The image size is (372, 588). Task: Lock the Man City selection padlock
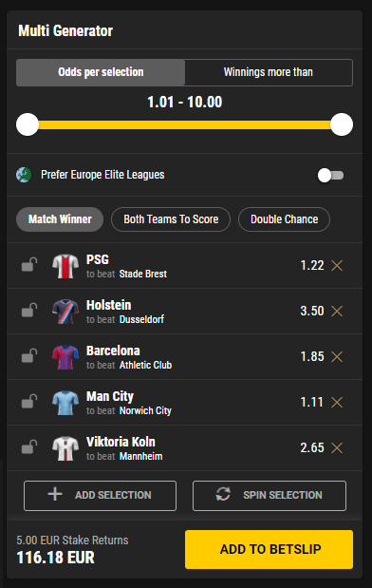click(x=29, y=401)
